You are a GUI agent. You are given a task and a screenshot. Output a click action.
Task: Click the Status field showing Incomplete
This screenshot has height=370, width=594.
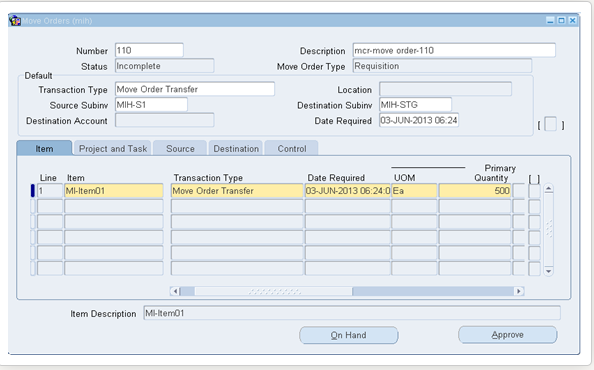[x=164, y=66]
